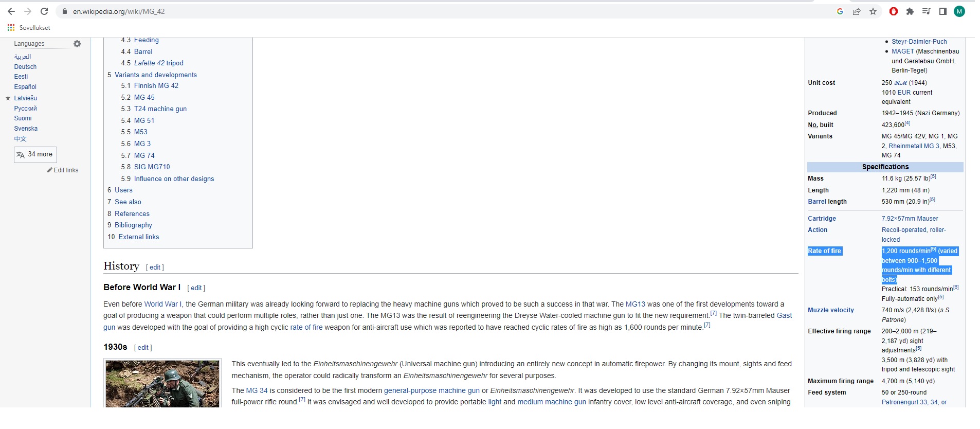Jump to Variants and developments section
The width and height of the screenshot is (980, 429).
(x=156, y=75)
